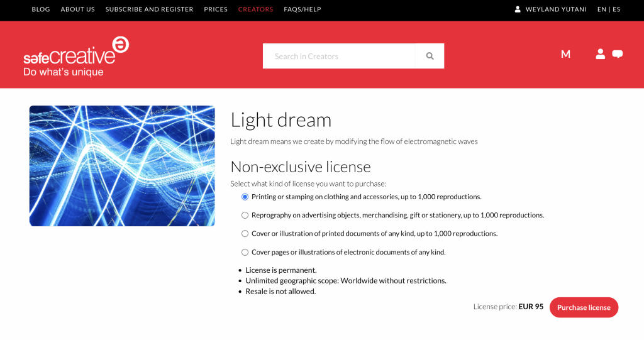
Task: Focus the Search in Creators field
Action: (340, 56)
